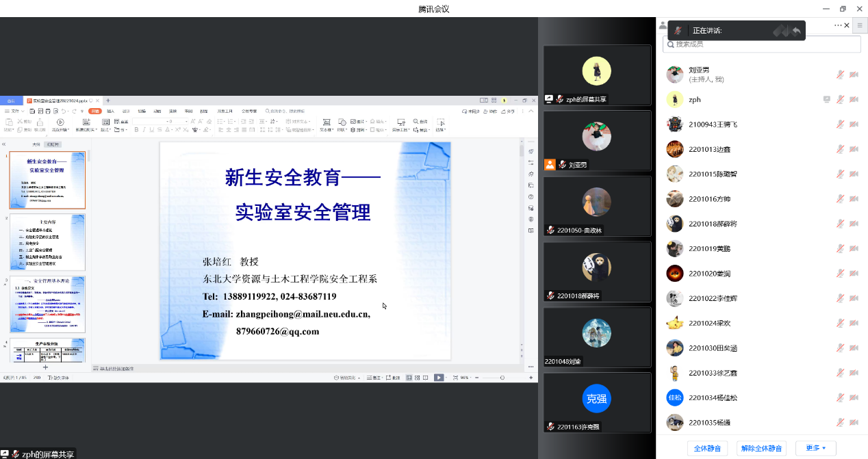
Task: Click camera icon for 2201015陈璐智
Action: tap(854, 174)
